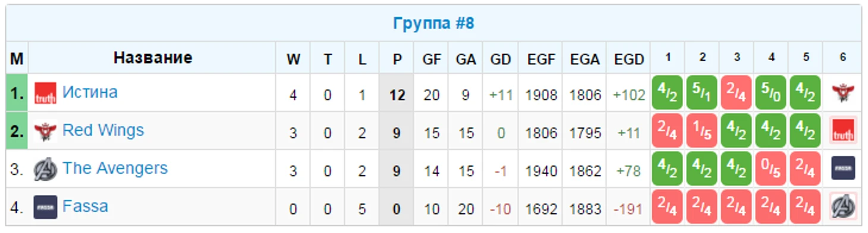The image size is (868, 233).
Task: Open the Истина team page link
Action: pos(90,92)
